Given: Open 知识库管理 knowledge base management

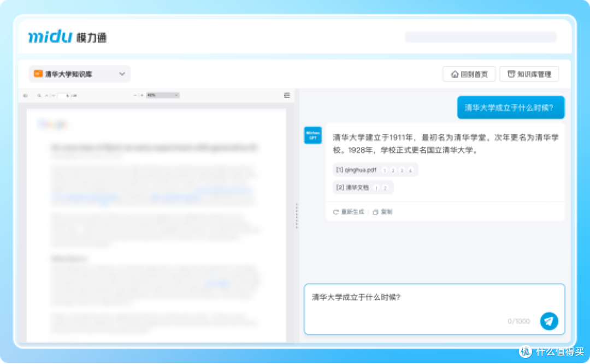Looking at the screenshot, I should [529, 74].
